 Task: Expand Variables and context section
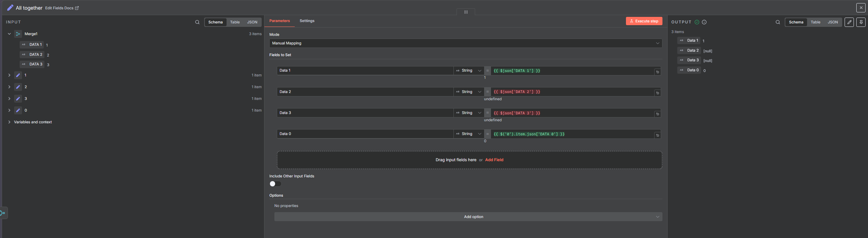pos(9,122)
